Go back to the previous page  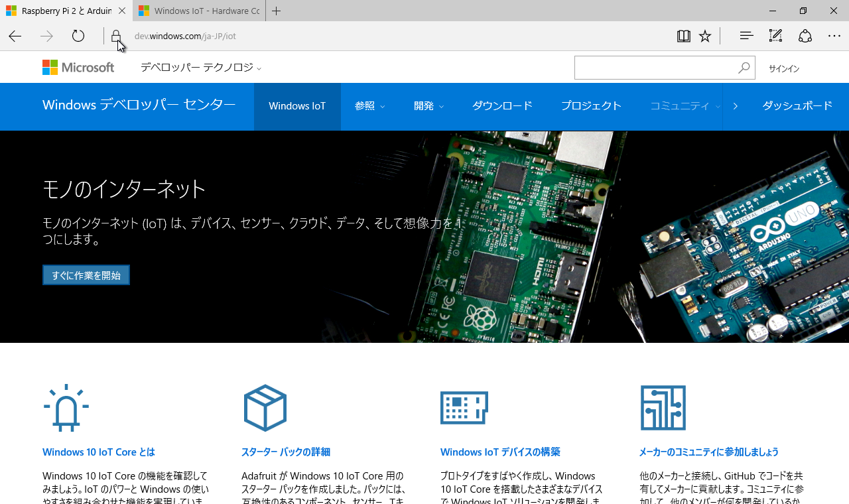click(15, 36)
